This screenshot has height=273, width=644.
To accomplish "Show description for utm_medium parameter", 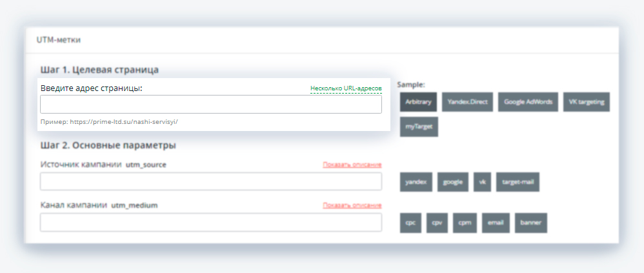I will pos(352,206).
